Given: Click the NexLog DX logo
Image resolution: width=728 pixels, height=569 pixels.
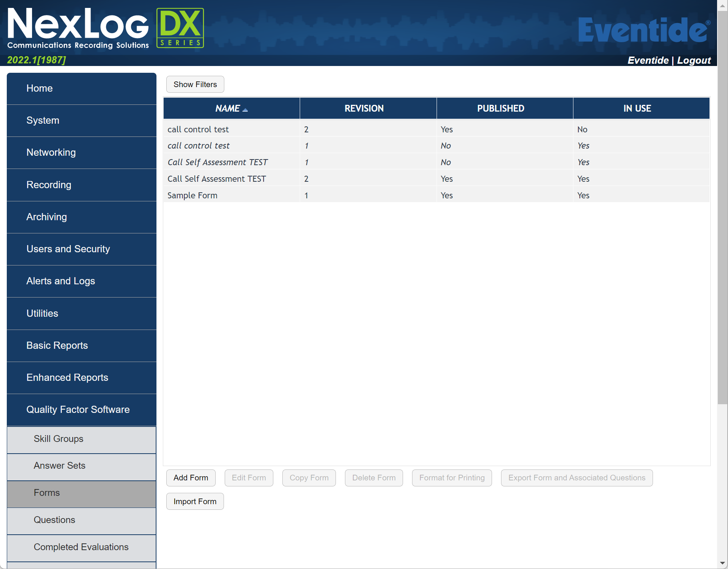Looking at the screenshot, I should click(x=106, y=28).
